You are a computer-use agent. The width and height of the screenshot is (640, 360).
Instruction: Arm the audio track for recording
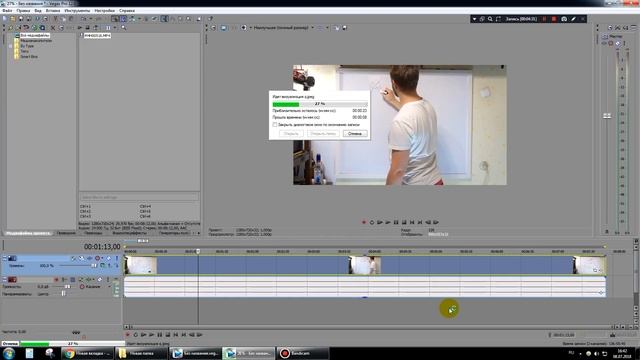(56, 280)
